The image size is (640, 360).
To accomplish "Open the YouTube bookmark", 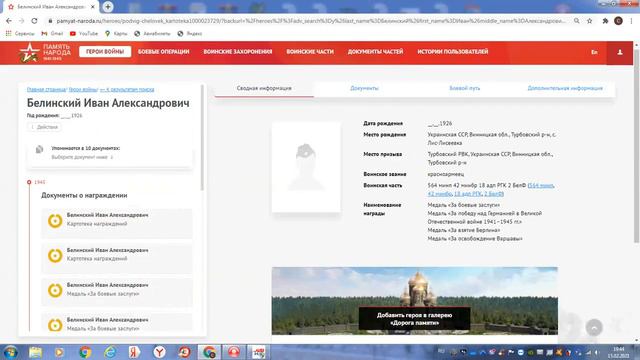I will [x=84, y=33].
